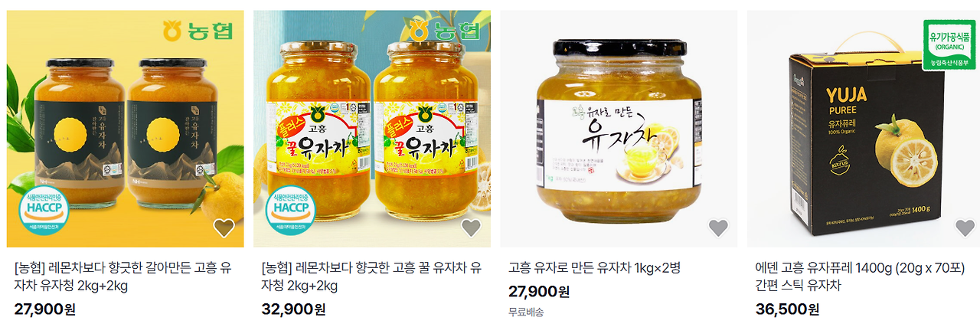Viewport: 980px width, 324px height.
Task: Click 농협 logo on 꿀 유자차 image
Action: tap(446, 31)
